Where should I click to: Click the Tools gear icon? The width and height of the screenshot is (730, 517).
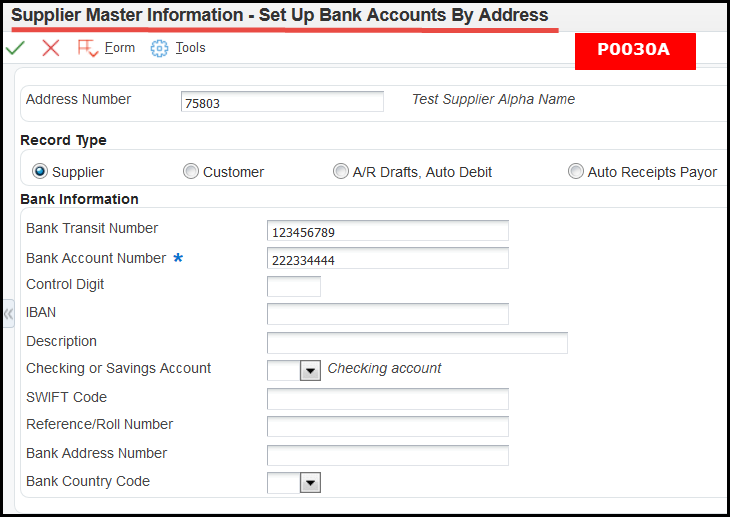tap(159, 48)
